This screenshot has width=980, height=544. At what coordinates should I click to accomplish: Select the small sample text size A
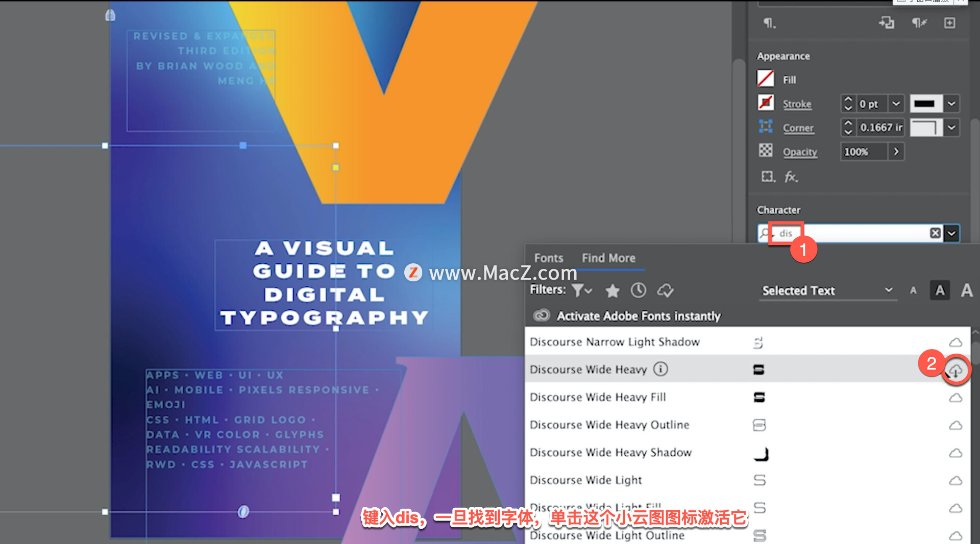point(913,291)
